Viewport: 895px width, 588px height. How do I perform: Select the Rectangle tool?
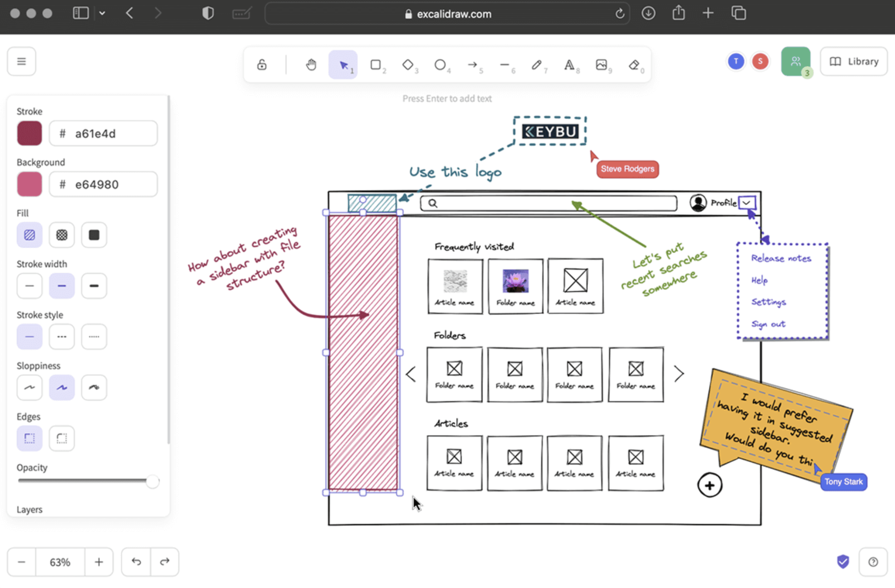tap(376, 65)
